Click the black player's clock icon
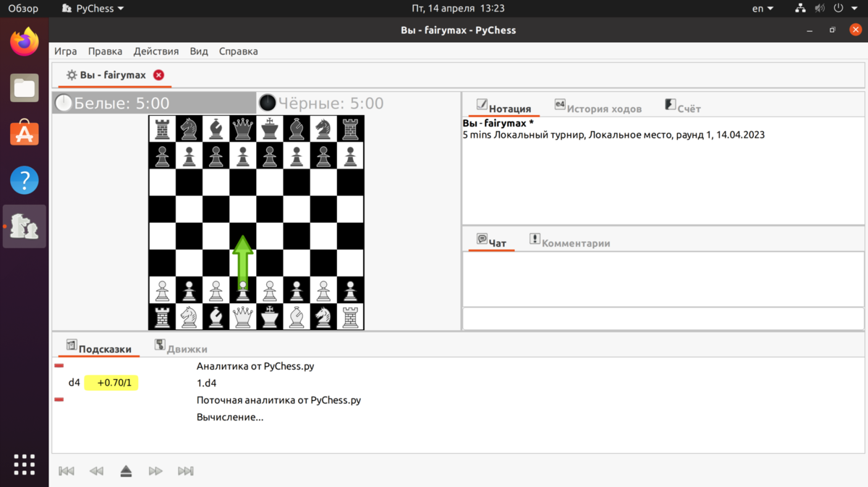 pyautogui.click(x=268, y=103)
